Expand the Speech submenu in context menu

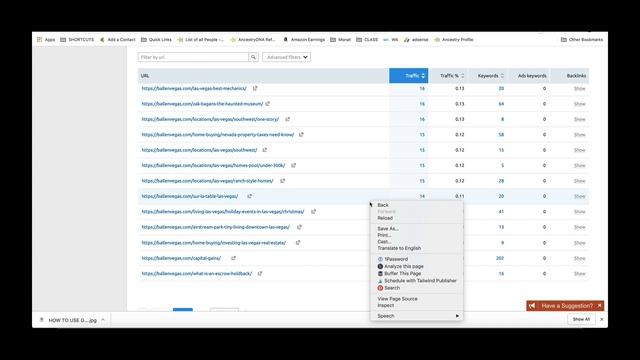click(417, 316)
